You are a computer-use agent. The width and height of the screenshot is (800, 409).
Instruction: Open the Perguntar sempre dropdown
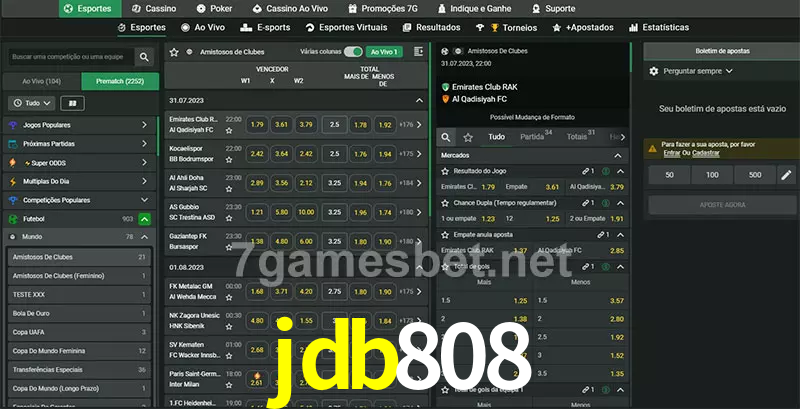click(x=698, y=71)
